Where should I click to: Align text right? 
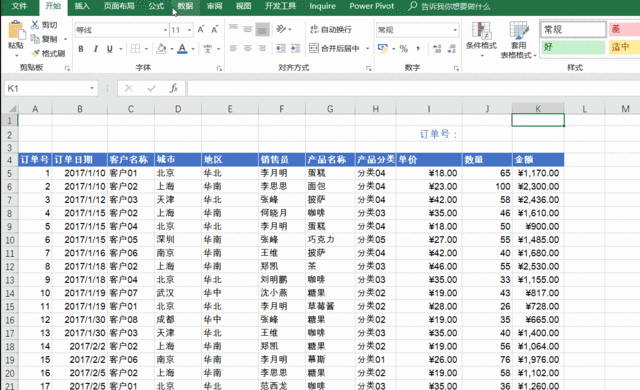262,49
